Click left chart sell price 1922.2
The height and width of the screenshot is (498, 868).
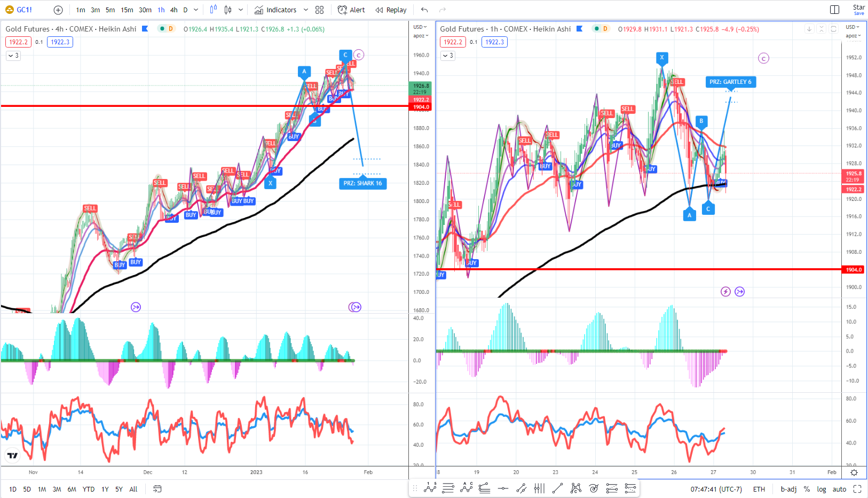(x=18, y=42)
